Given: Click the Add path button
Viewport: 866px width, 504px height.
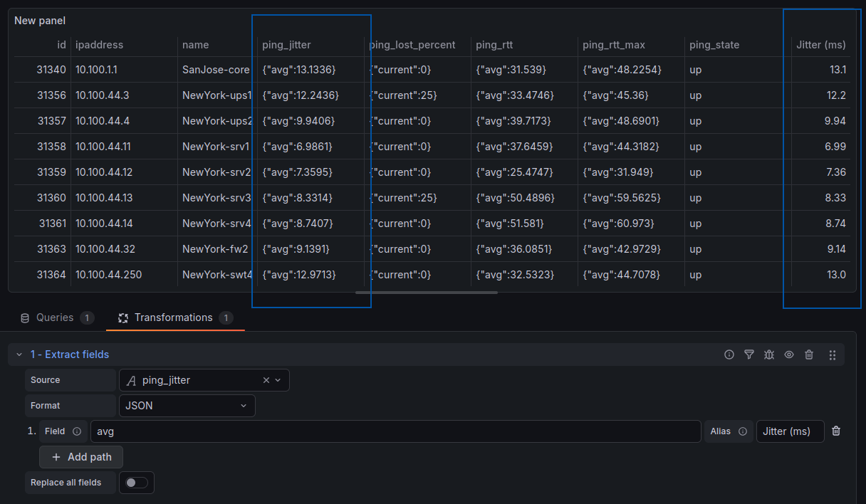Looking at the screenshot, I should 80,457.
